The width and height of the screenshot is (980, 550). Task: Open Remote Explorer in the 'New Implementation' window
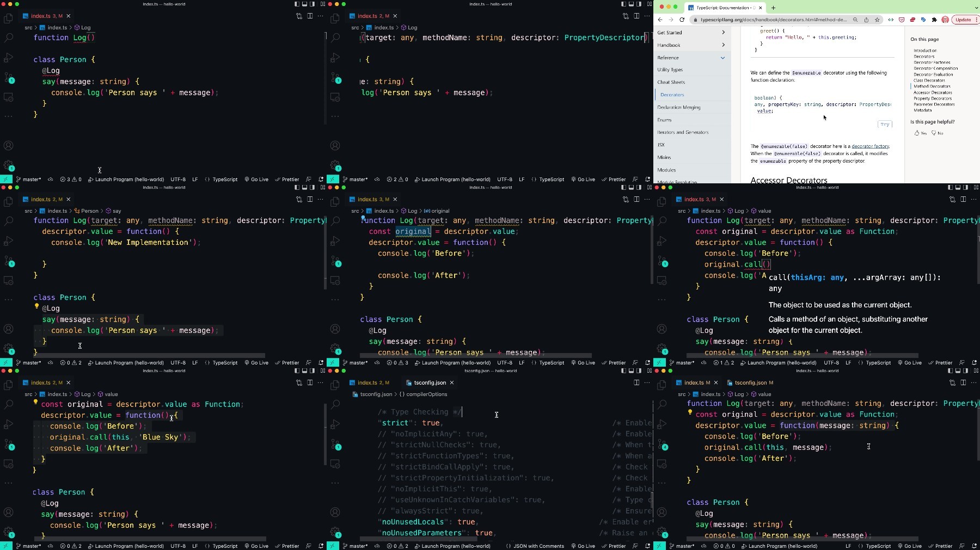8,280
